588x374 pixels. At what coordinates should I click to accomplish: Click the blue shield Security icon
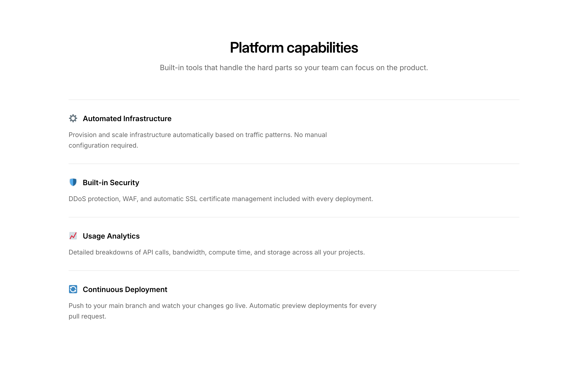[73, 183]
